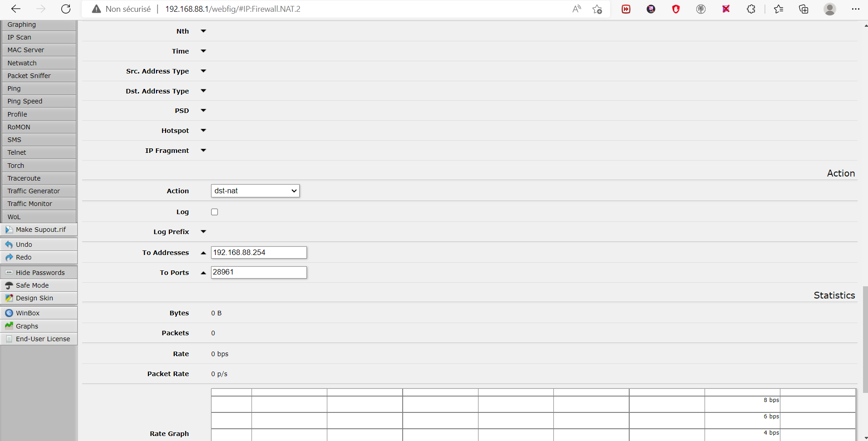Open Ping Speed menu item
Image resolution: width=868 pixels, height=441 pixels.
point(39,101)
